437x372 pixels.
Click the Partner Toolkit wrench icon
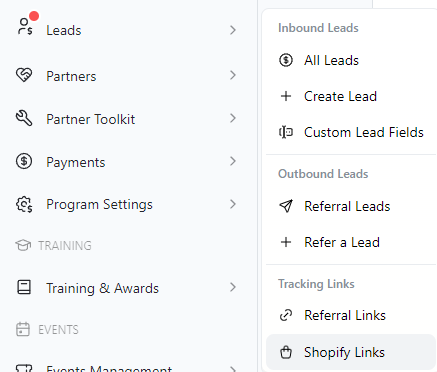24,118
